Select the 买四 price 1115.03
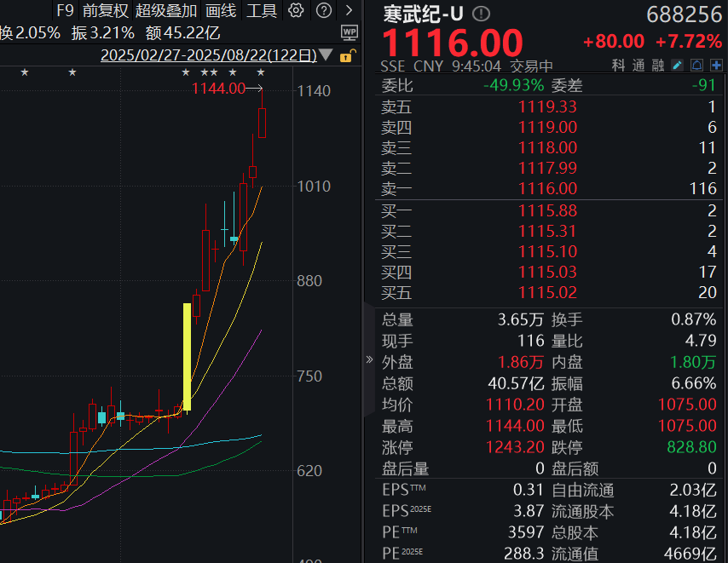Viewport: 728px width, 563px height. point(547,273)
